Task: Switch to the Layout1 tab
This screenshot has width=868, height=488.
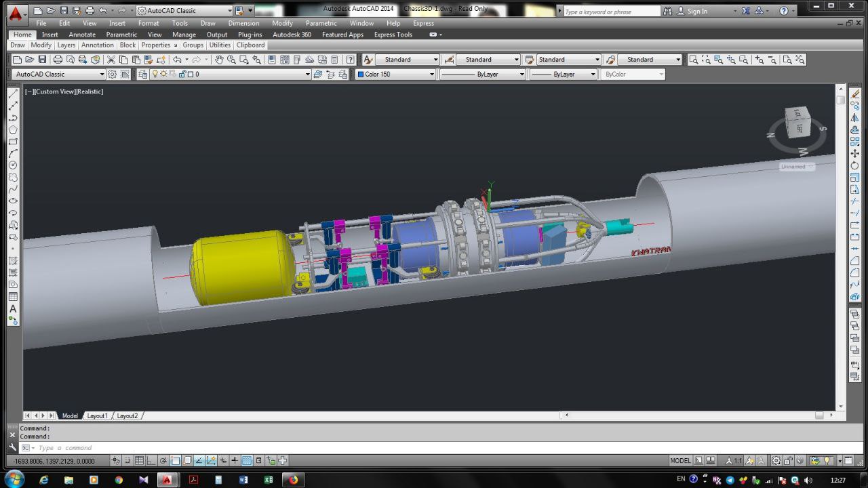Action: (97, 415)
